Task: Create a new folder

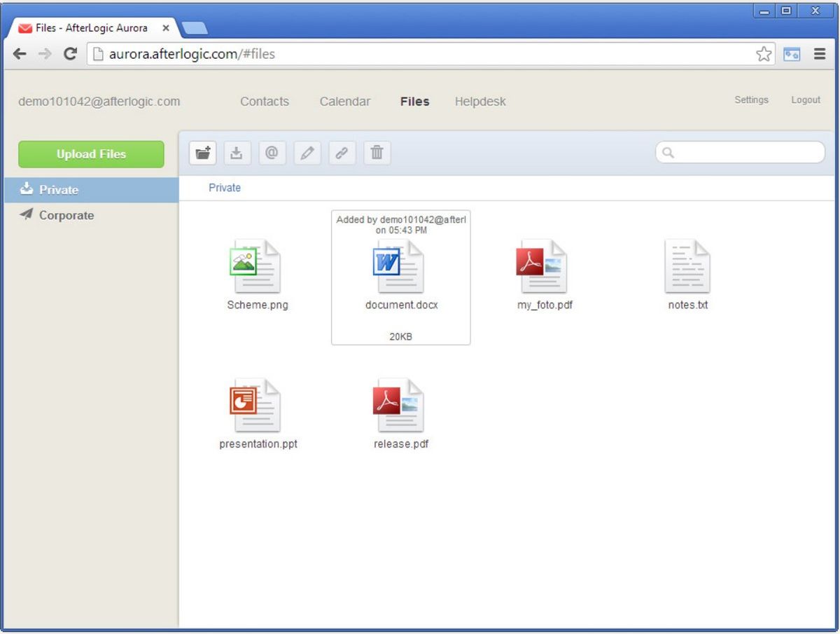Action: (202, 153)
